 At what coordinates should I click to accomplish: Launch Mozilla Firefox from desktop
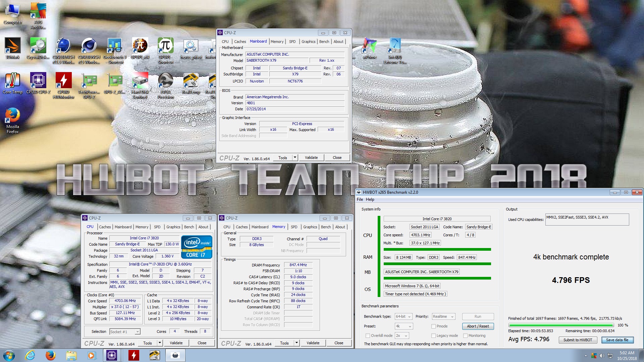(x=12, y=121)
